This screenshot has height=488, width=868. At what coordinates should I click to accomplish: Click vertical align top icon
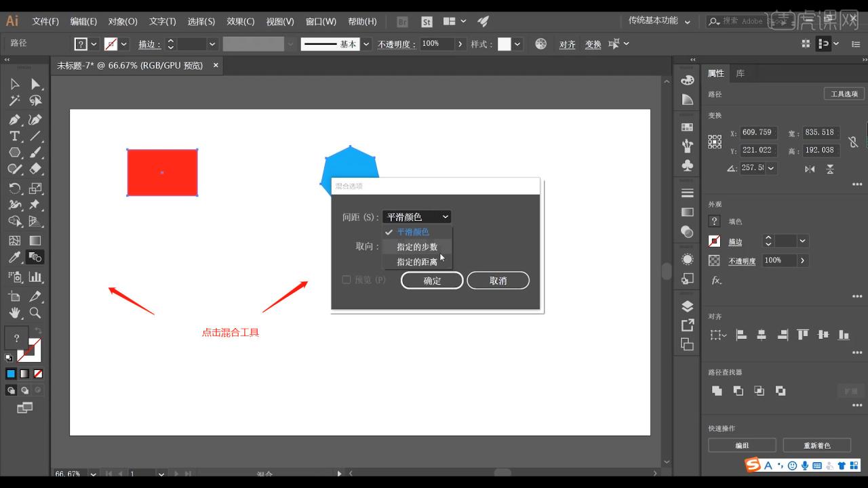(803, 335)
